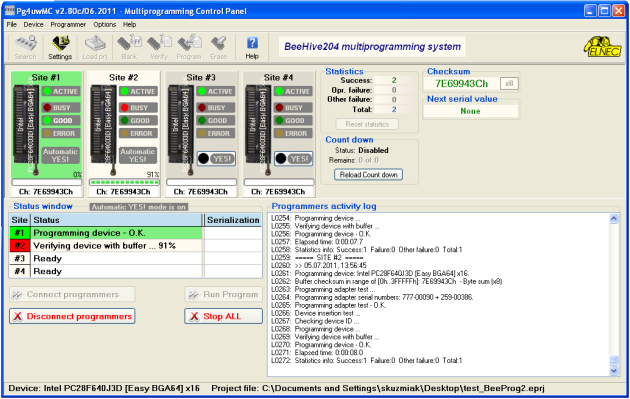Click the Reload Count down button

(x=368, y=175)
